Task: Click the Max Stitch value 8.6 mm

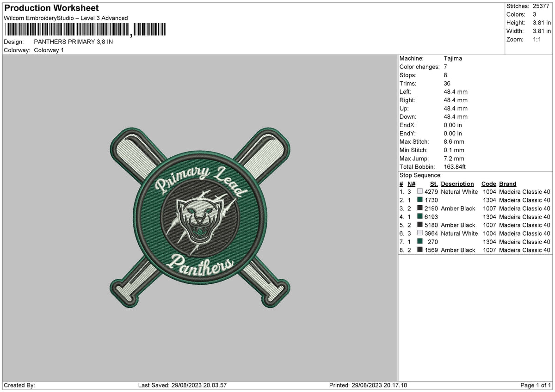Action: click(x=454, y=141)
